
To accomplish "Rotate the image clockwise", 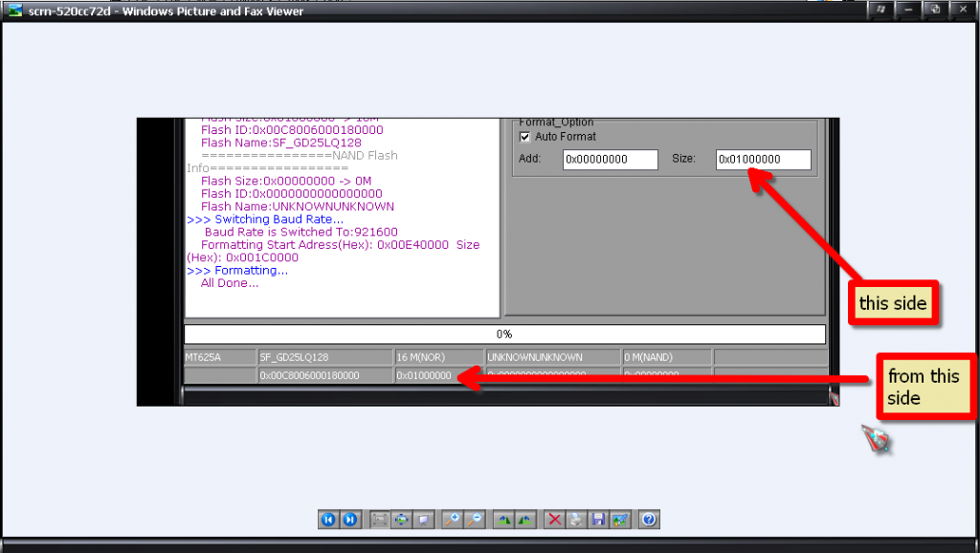I will coord(502,520).
